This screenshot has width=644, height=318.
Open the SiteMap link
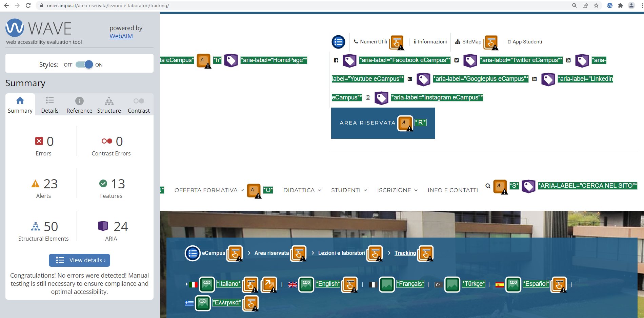(468, 42)
